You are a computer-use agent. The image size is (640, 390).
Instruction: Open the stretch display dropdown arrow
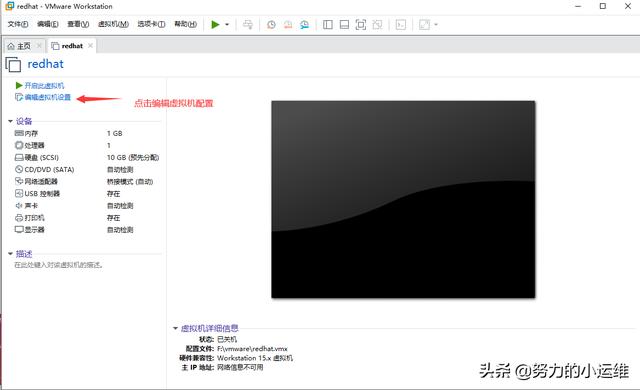pos(436,24)
